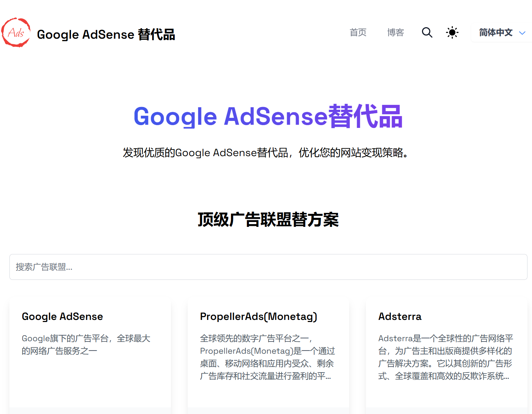Click the Google AdSense 替代品 site title
The image size is (532, 414).
(x=106, y=34)
